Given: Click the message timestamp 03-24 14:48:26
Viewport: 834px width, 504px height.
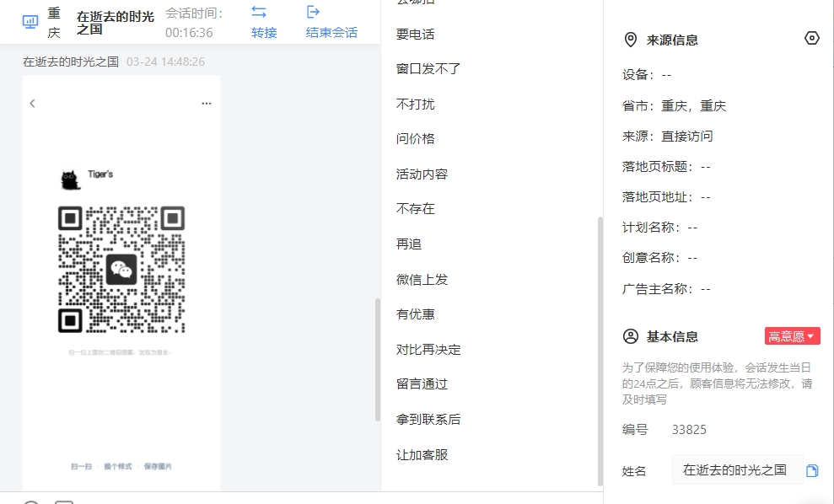Looking at the screenshot, I should tap(165, 62).
